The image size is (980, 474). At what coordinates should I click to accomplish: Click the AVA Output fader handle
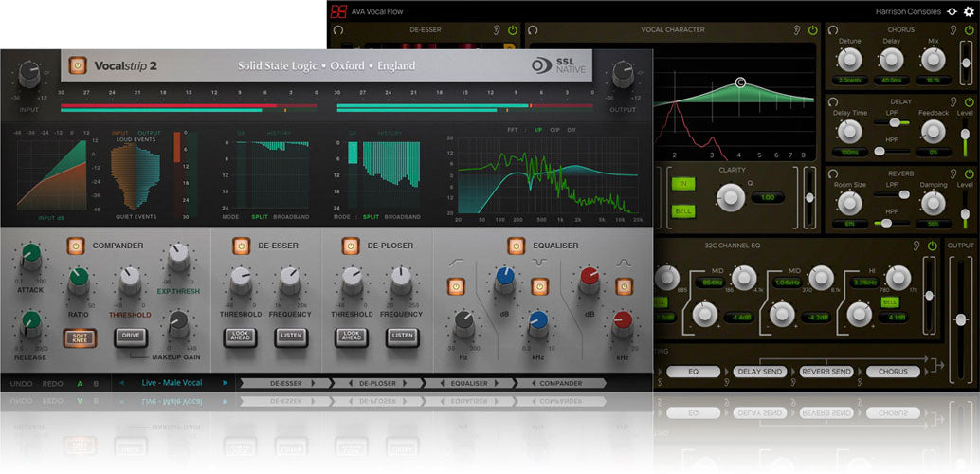pyautogui.click(x=961, y=320)
